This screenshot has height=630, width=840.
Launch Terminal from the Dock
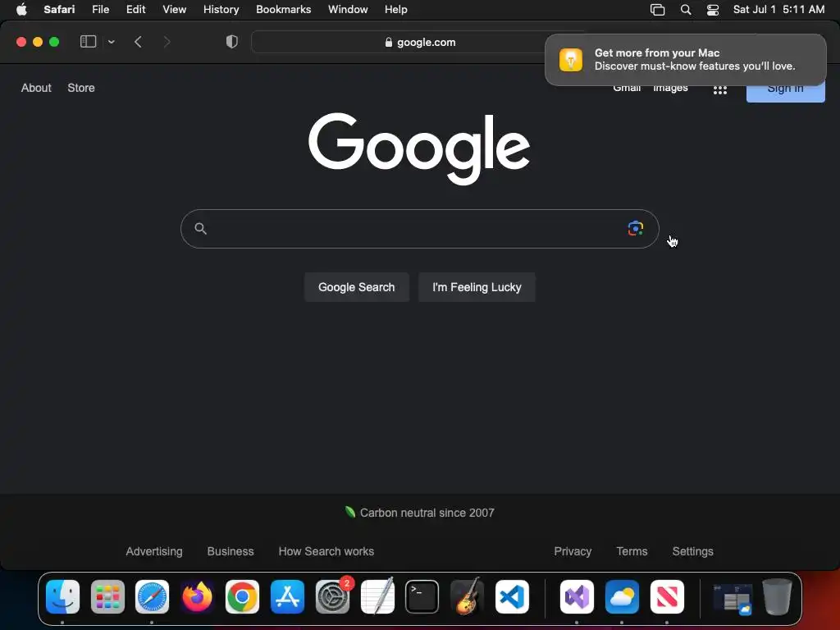tap(422, 596)
